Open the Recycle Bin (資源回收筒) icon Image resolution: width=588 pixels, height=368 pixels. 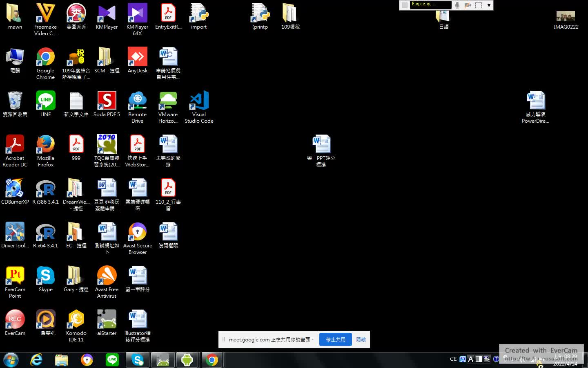tap(15, 104)
